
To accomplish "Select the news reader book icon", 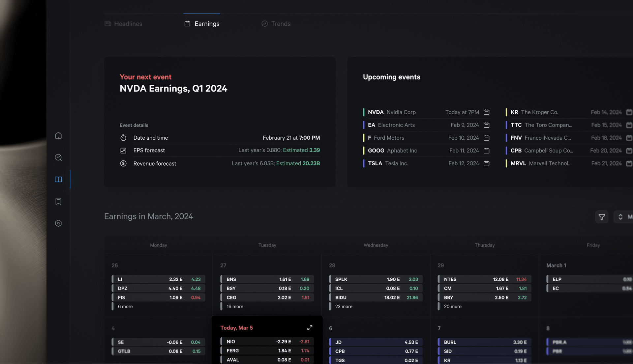I will (58, 180).
